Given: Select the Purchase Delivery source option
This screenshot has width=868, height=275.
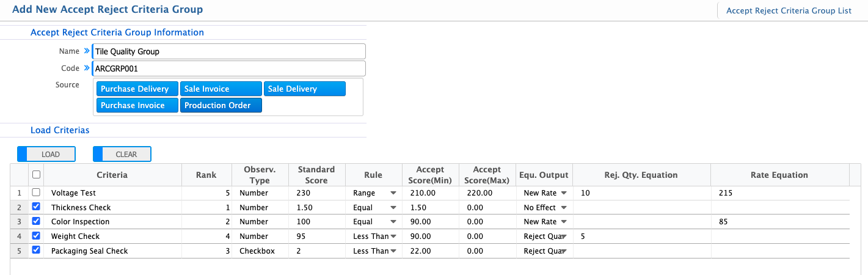Looking at the screenshot, I should (137, 89).
